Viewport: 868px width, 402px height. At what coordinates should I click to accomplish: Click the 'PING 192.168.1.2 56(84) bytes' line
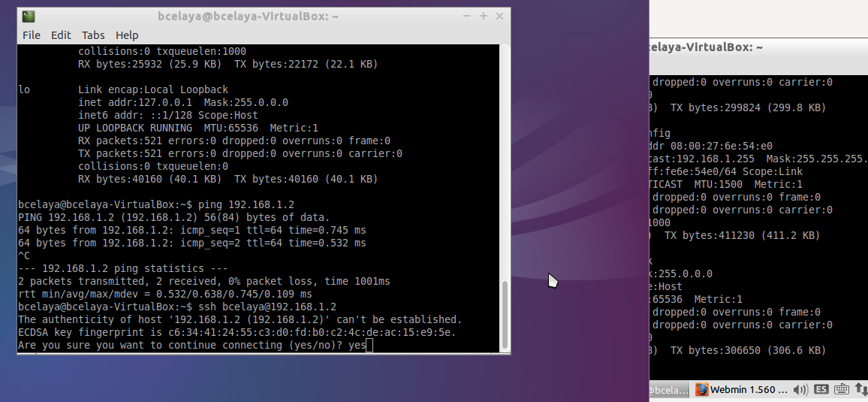(173, 217)
